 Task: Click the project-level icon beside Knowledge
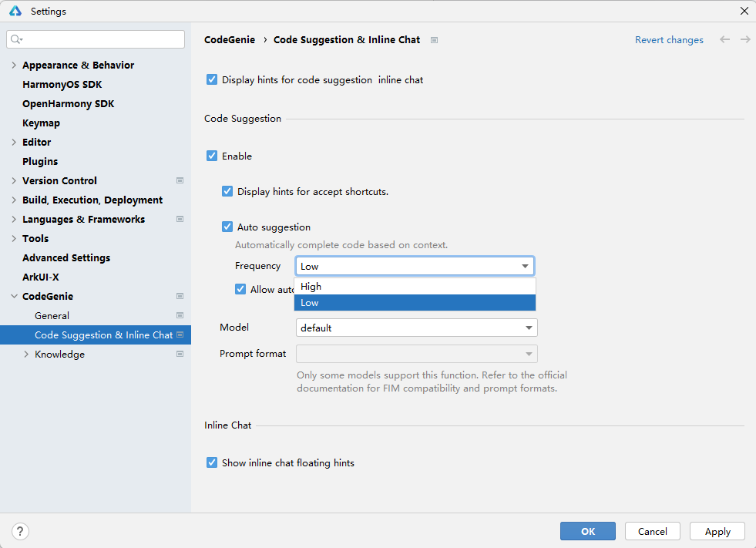coord(180,355)
